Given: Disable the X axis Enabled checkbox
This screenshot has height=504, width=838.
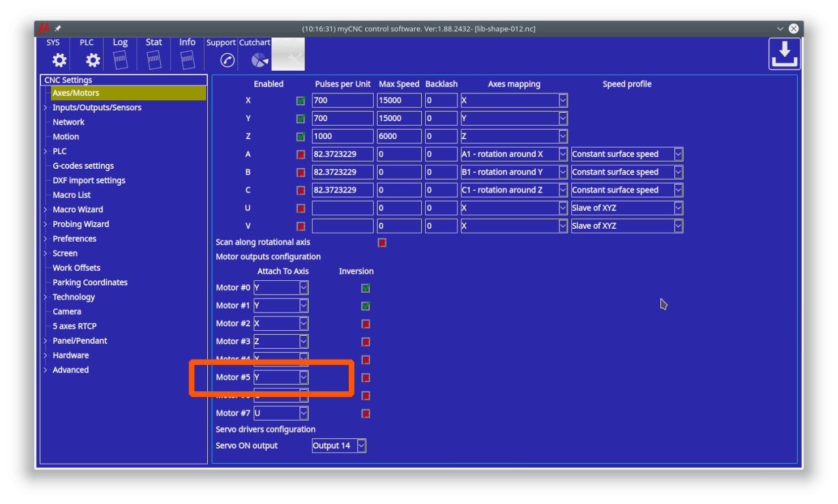Looking at the screenshot, I should click(301, 101).
